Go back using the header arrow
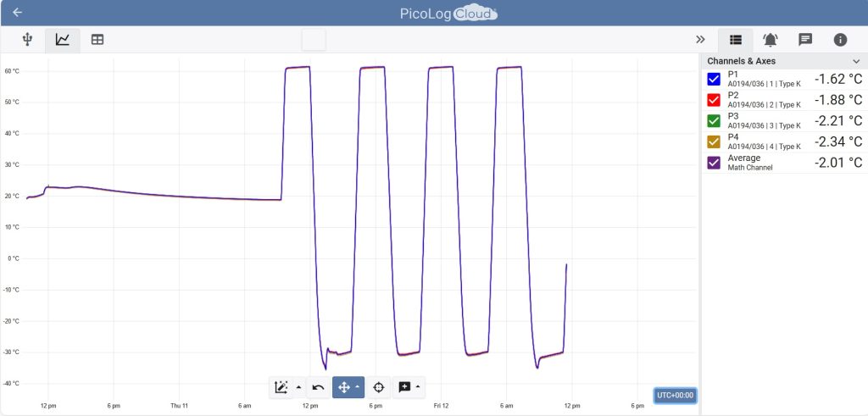The width and height of the screenshot is (868, 416). pos(17,13)
